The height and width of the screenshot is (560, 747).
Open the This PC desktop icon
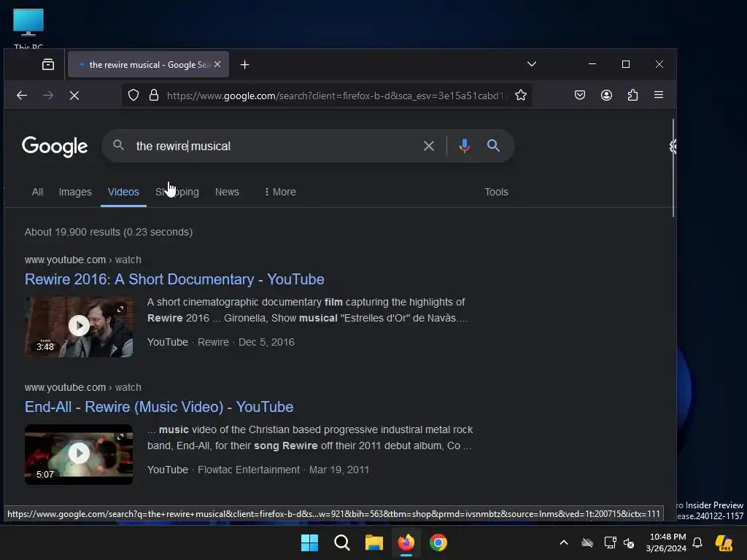click(x=28, y=28)
